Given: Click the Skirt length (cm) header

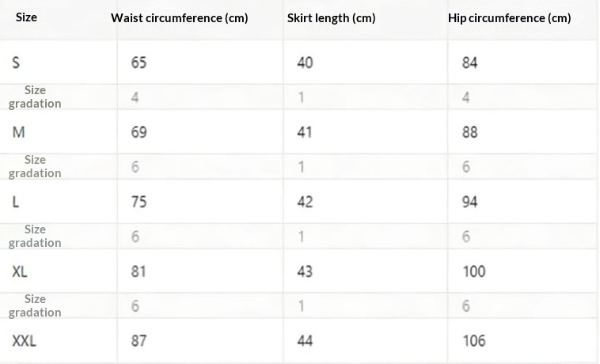Looking at the screenshot, I should click(331, 17).
